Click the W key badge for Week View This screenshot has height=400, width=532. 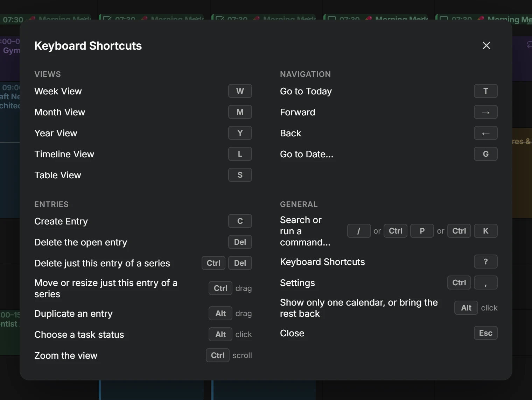tap(240, 91)
